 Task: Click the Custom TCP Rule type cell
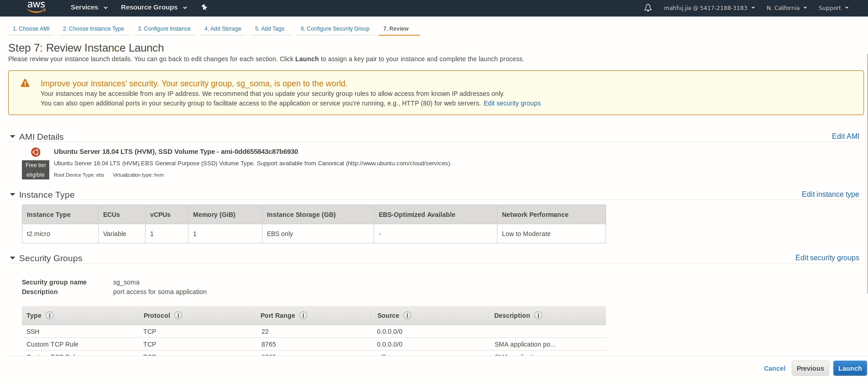click(52, 344)
